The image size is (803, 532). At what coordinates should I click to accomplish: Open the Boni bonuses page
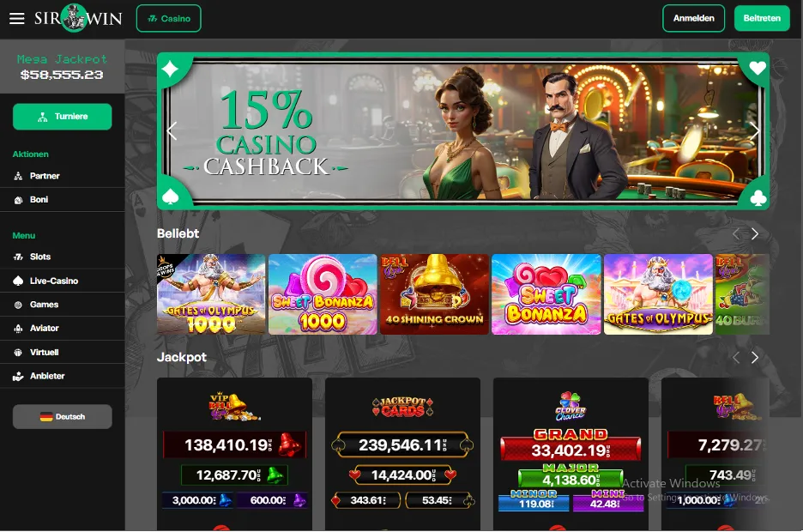[63, 200]
